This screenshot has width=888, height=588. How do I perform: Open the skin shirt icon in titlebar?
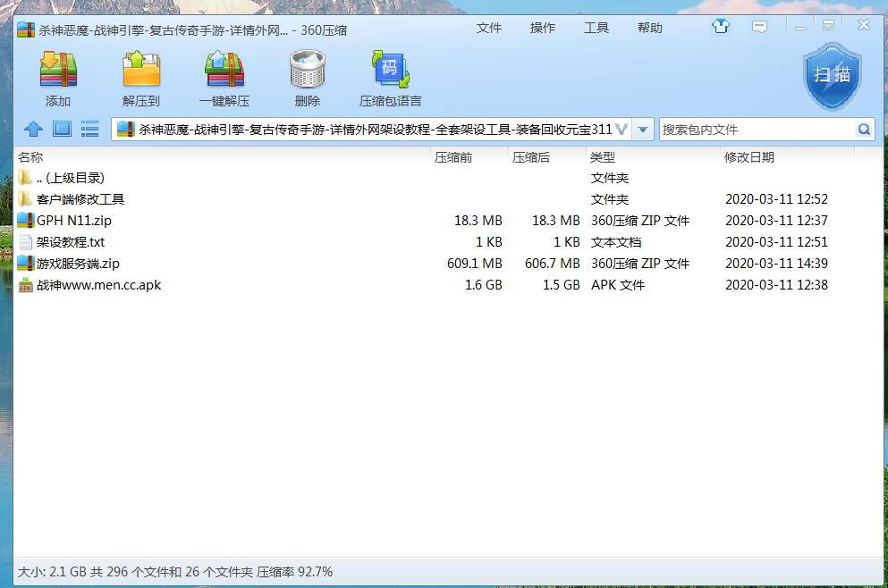pos(720,27)
